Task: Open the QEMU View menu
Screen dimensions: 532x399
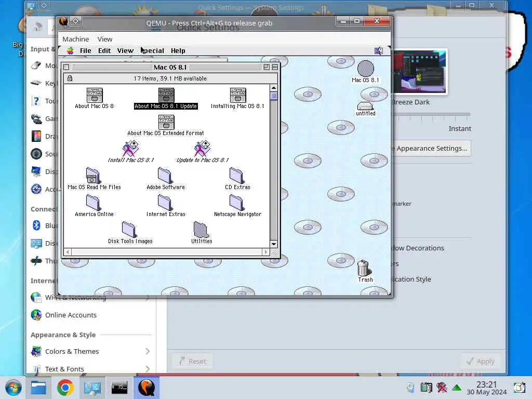Action: tap(105, 39)
